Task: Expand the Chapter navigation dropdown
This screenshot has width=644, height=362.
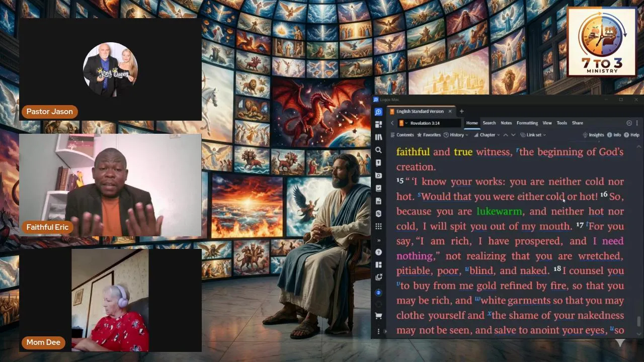Action: (486, 135)
